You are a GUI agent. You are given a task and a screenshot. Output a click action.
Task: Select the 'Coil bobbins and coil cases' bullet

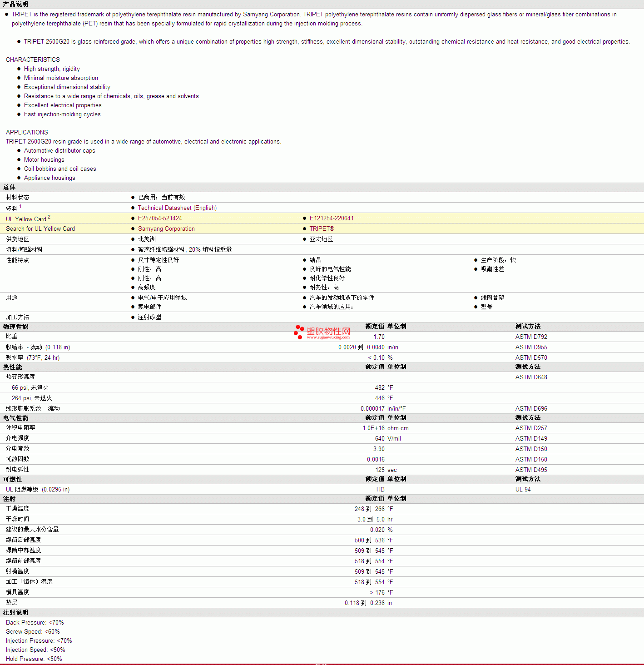coord(60,169)
